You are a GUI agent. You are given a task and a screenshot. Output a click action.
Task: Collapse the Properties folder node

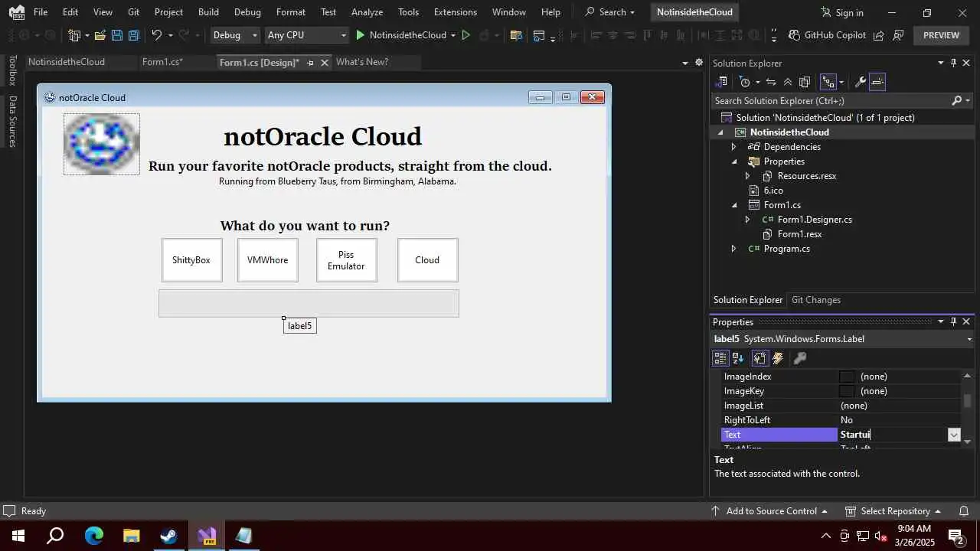733,161
